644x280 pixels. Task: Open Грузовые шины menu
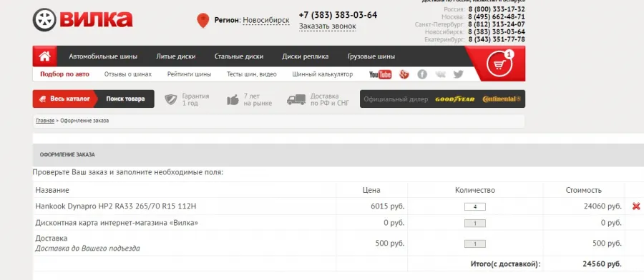coord(371,56)
